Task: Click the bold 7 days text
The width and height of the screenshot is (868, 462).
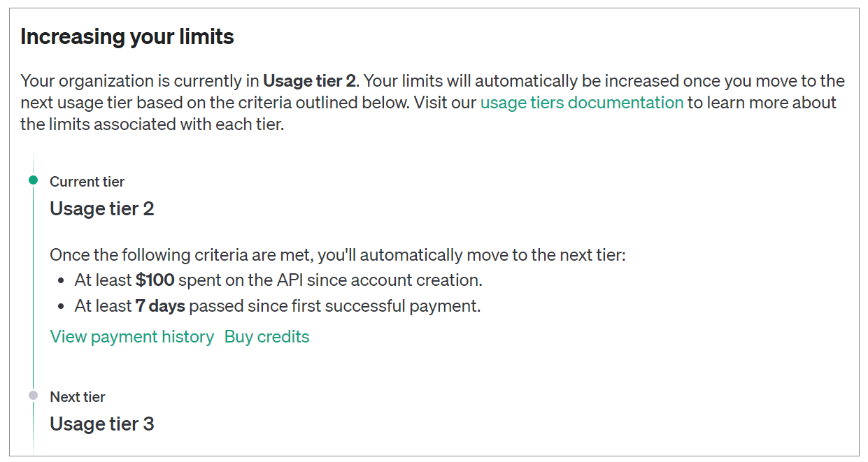Action: coord(161,306)
